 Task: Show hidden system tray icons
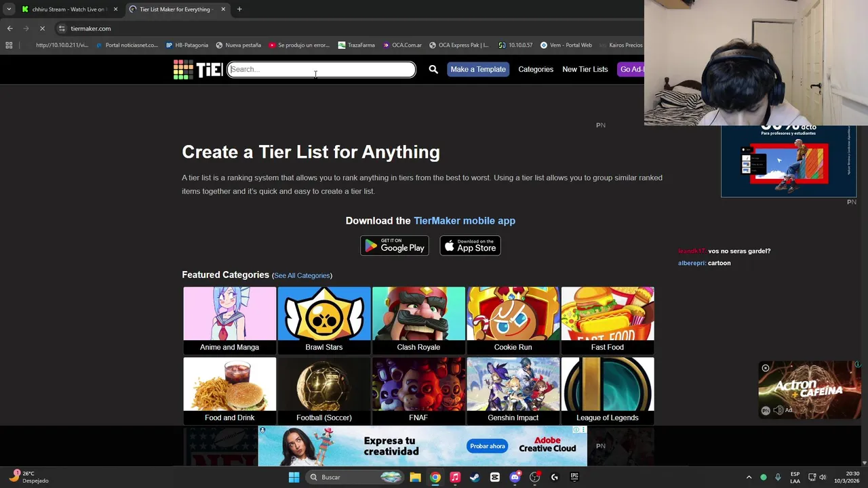pyautogui.click(x=749, y=477)
